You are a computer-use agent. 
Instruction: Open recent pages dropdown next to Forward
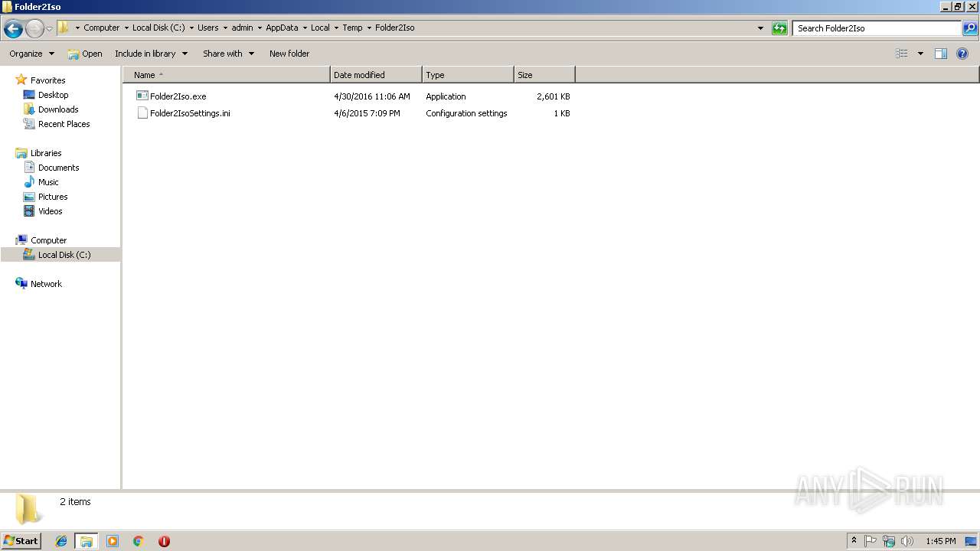[x=50, y=29]
